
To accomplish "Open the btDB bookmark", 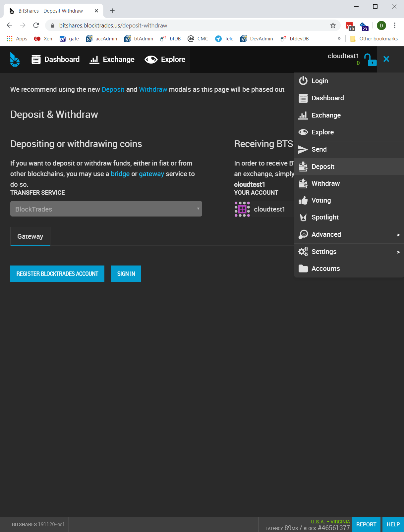I will point(171,39).
